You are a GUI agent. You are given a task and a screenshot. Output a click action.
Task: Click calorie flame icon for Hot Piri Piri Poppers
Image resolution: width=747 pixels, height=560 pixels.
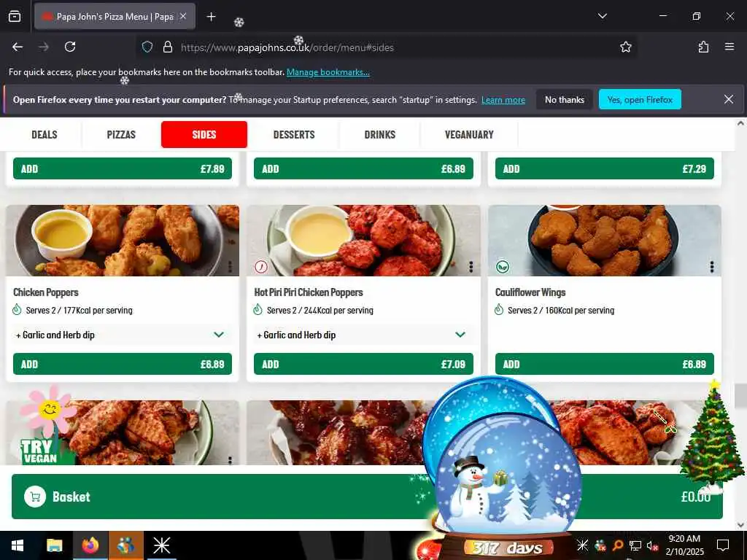click(x=258, y=310)
